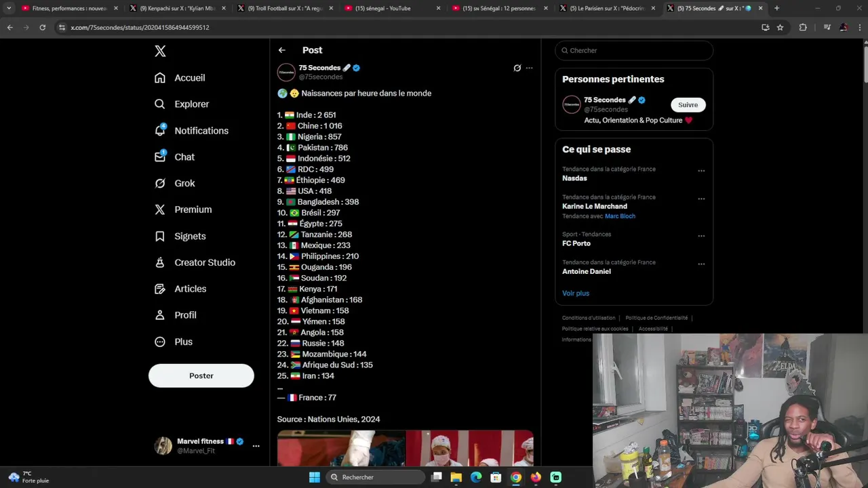Image resolution: width=868 pixels, height=488 pixels.
Task: Open Marvel fitness account switcher menu
Action: point(256,445)
